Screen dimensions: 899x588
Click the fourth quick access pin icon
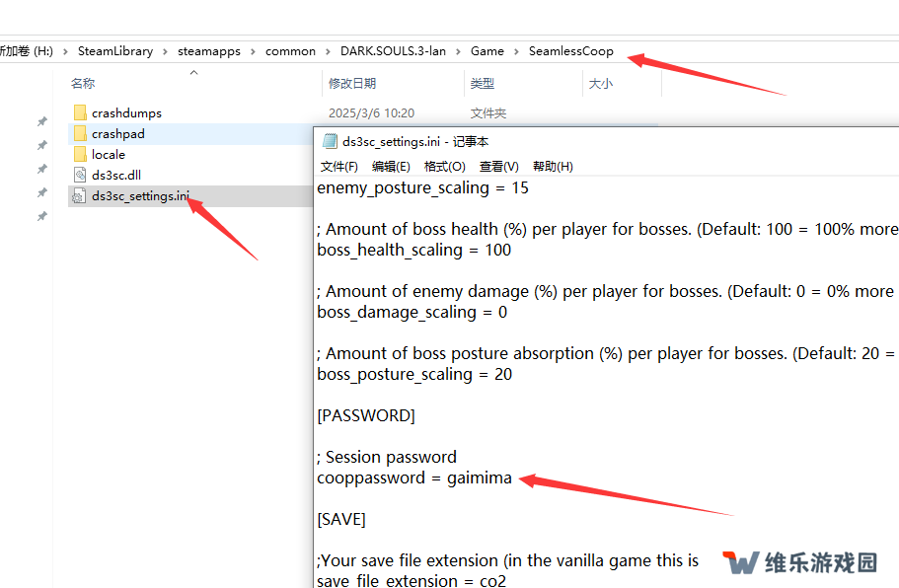pyautogui.click(x=41, y=192)
